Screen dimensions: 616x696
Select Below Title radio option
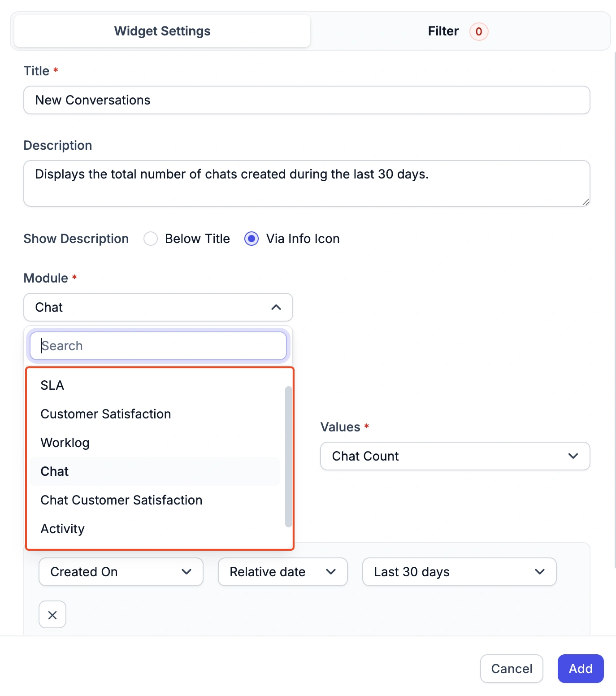pos(151,239)
